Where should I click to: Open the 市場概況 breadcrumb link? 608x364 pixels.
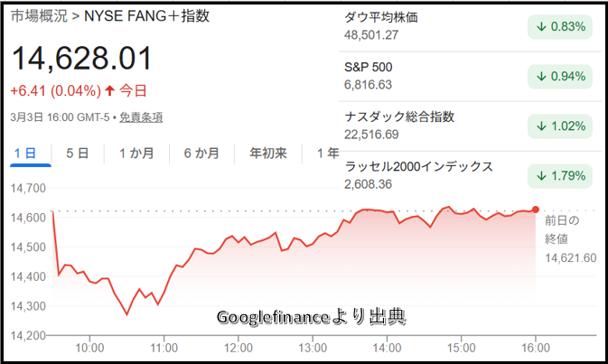tap(40, 17)
